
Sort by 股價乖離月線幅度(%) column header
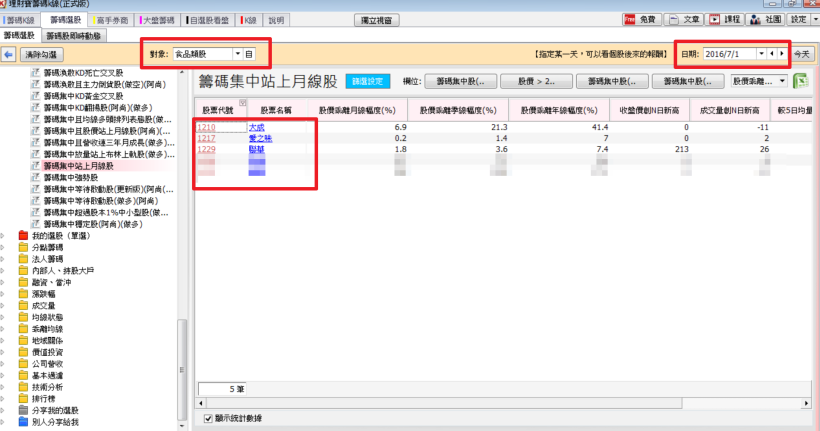click(x=357, y=110)
